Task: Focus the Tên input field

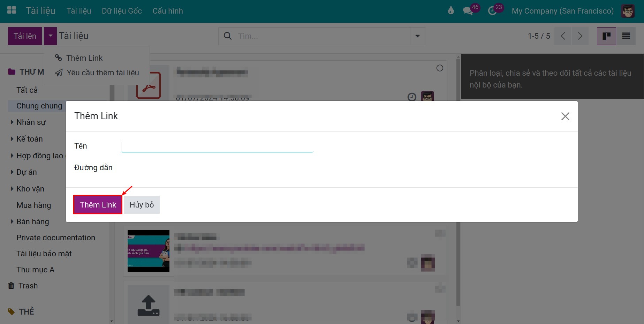Action: pos(217,146)
